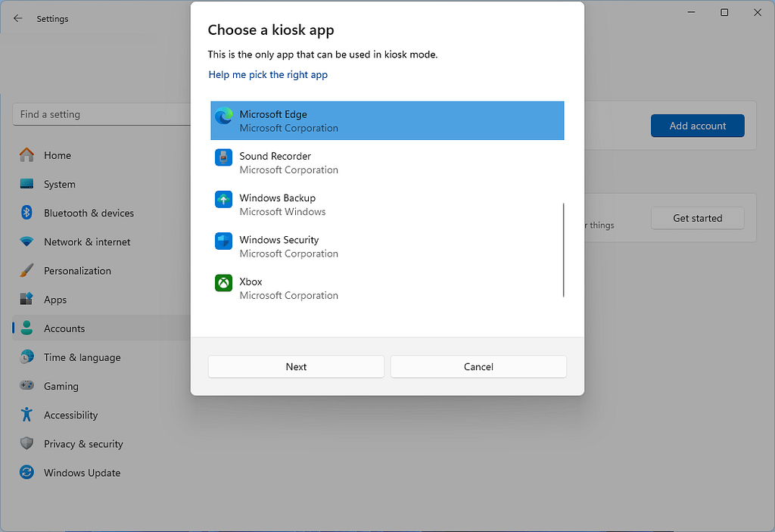The height and width of the screenshot is (532, 775).
Task: Open "Help me pick the right app"
Action: 268,74
